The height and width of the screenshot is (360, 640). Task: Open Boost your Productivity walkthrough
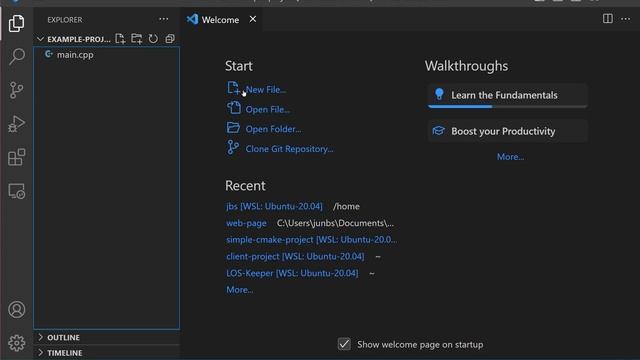[x=507, y=131]
